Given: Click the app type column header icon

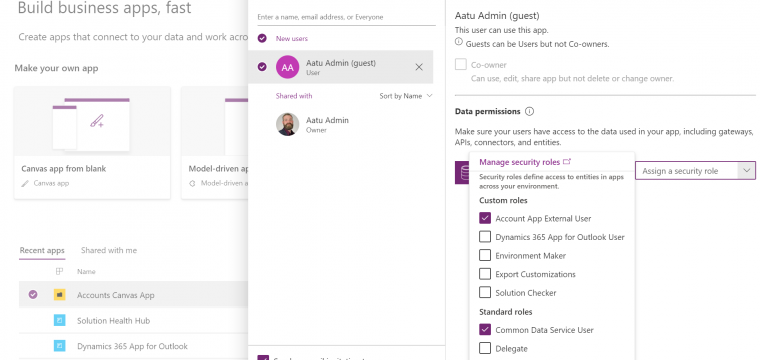Looking at the screenshot, I should coord(60,271).
